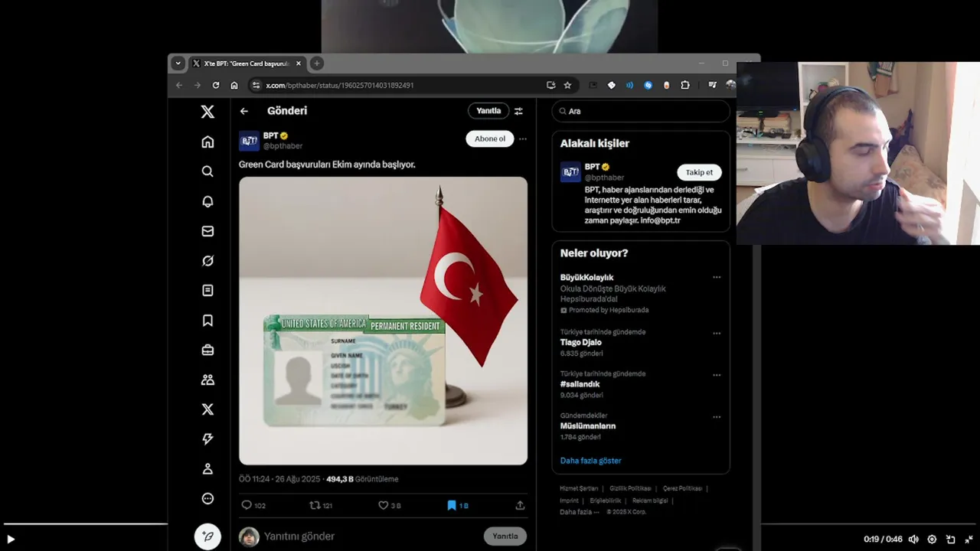
Task: Open Gizlilik Politikası footer link
Action: pyautogui.click(x=630, y=488)
